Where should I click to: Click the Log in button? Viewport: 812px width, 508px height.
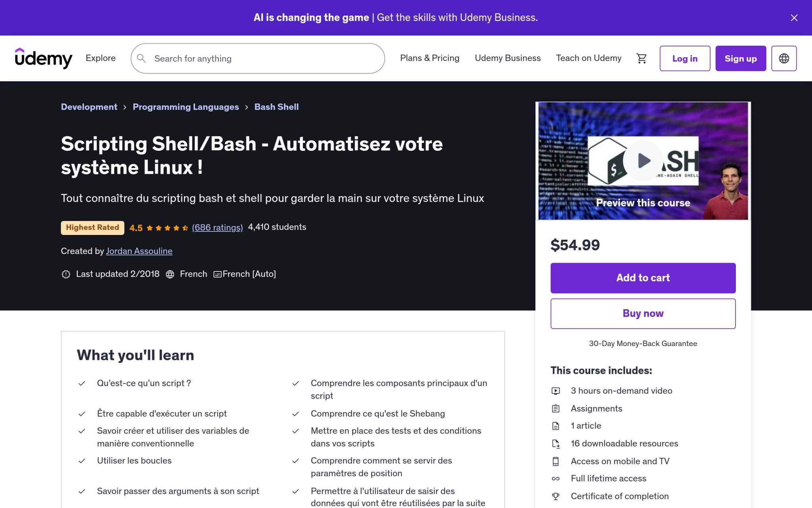click(x=685, y=58)
